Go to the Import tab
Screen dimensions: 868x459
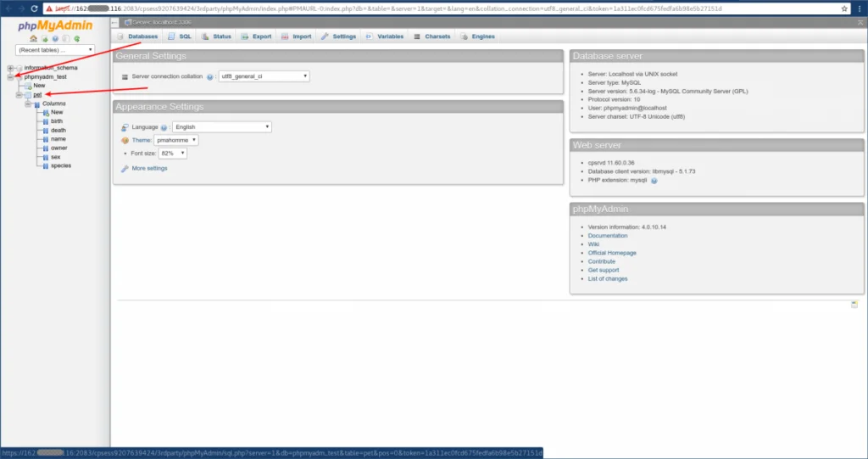coord(296,36)
